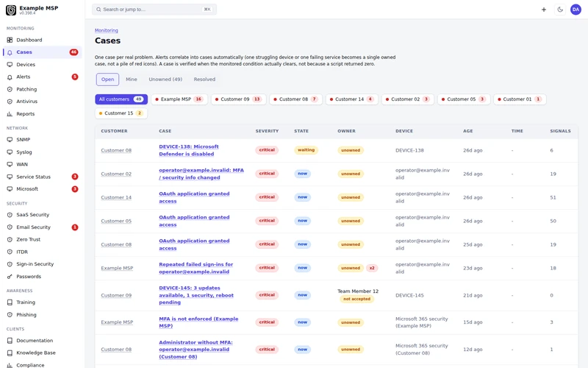Filter cases by Customer 08 chip
Screen dimensions: 588x368
pos(296,99)
